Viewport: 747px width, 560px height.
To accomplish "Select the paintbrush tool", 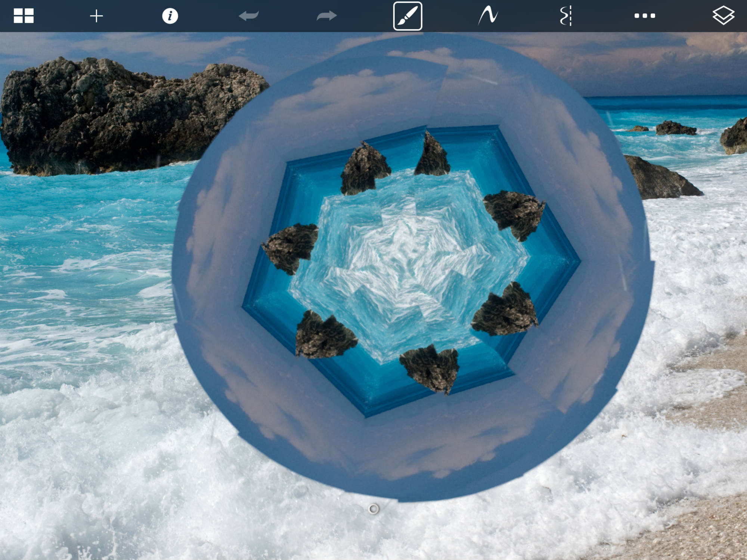I will point(407,16).
